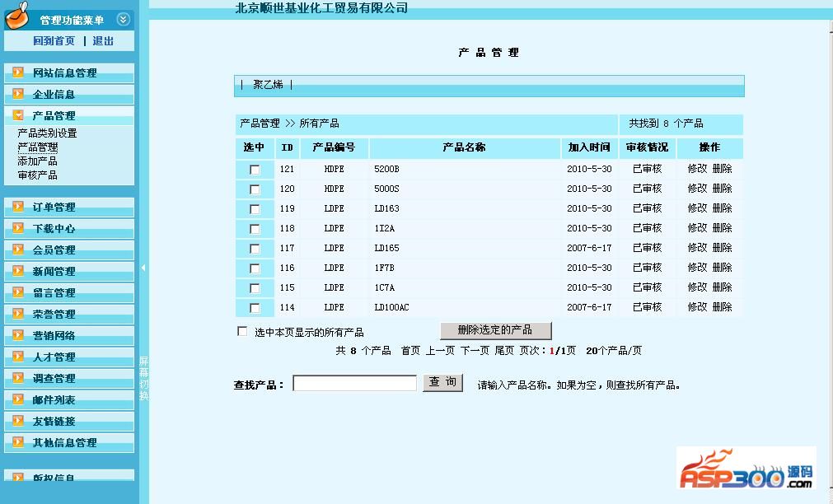833x504 pixels.
Task: Click the arrow icon beside 邮件列表
Action: (x=18, y=399)
